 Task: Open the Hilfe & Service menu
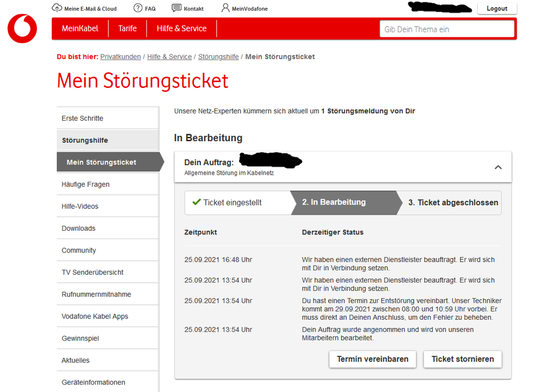pyautogui.click(x=181, y=28)
